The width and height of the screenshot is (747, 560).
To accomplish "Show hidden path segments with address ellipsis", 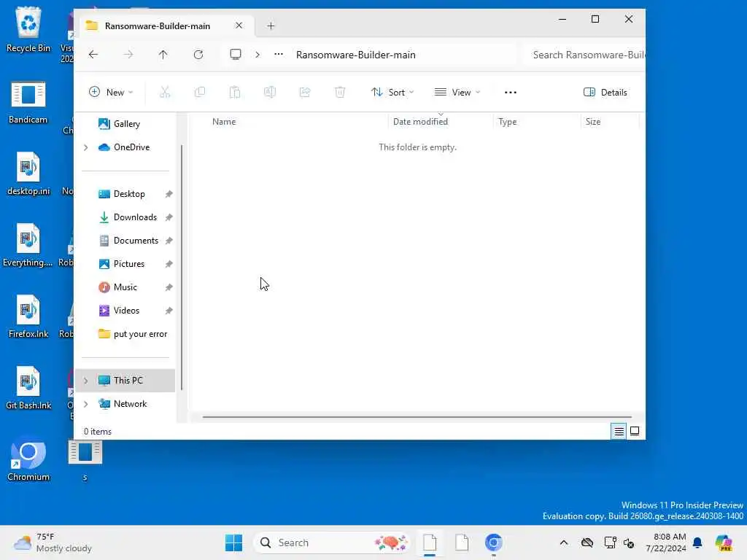I will click(x=279, y=54).
